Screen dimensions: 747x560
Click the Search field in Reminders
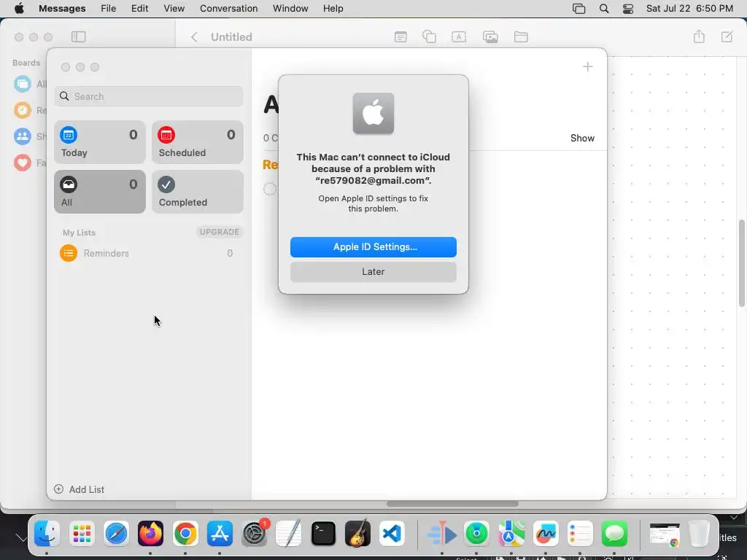click(x=149, y=96)
